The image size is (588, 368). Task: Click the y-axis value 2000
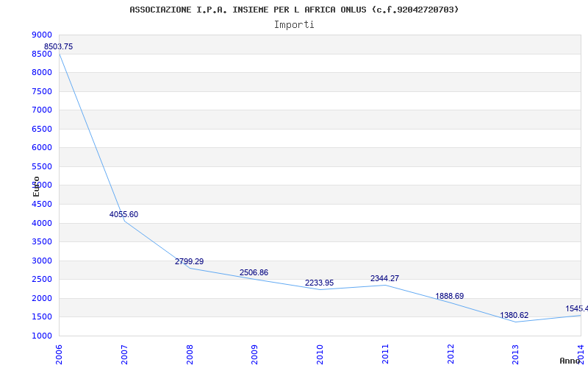coord(42,299)
